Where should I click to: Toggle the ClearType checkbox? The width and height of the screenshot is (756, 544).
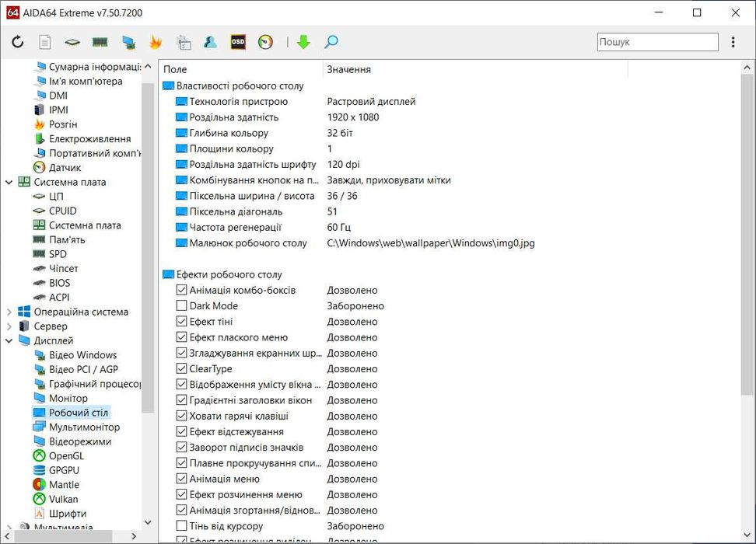coord(181,368)
